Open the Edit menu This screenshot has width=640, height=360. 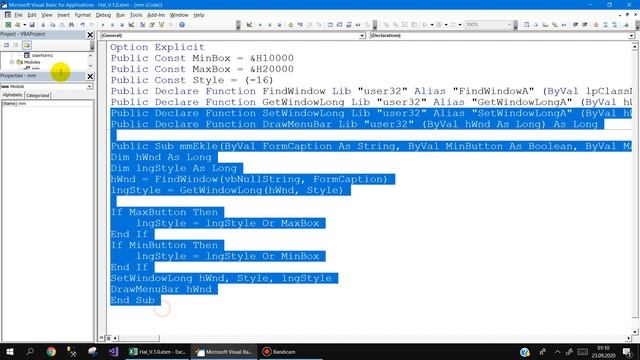(x=32, y=15)
